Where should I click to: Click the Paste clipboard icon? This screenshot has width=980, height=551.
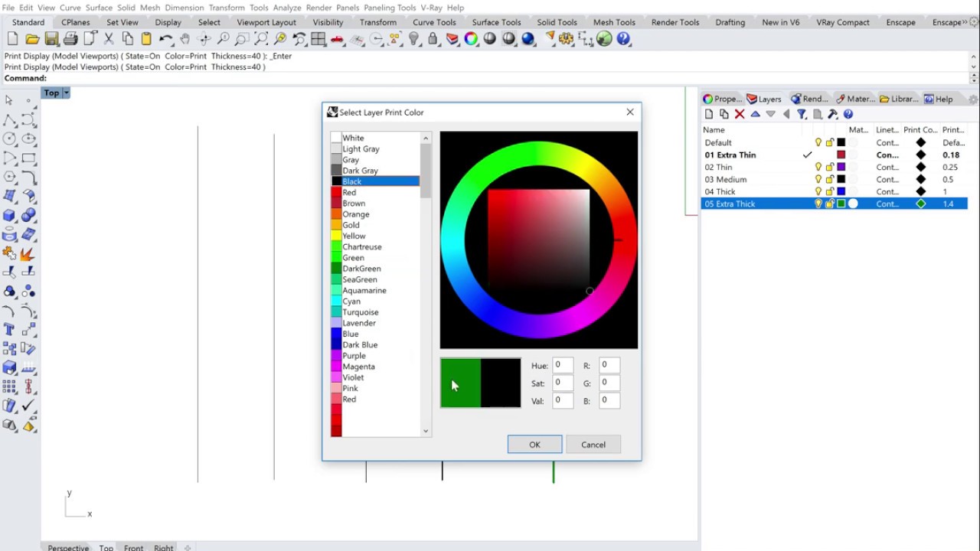[146, 39]
